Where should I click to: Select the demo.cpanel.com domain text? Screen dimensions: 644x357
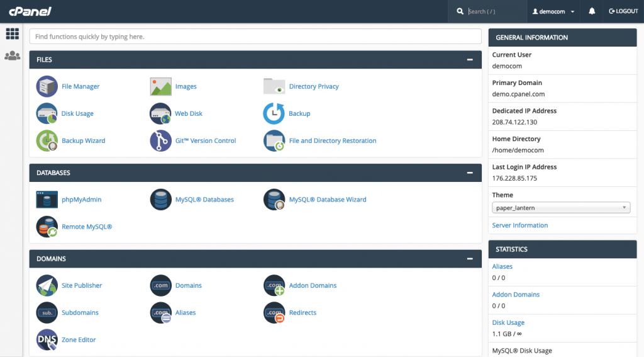coord(518,94)
